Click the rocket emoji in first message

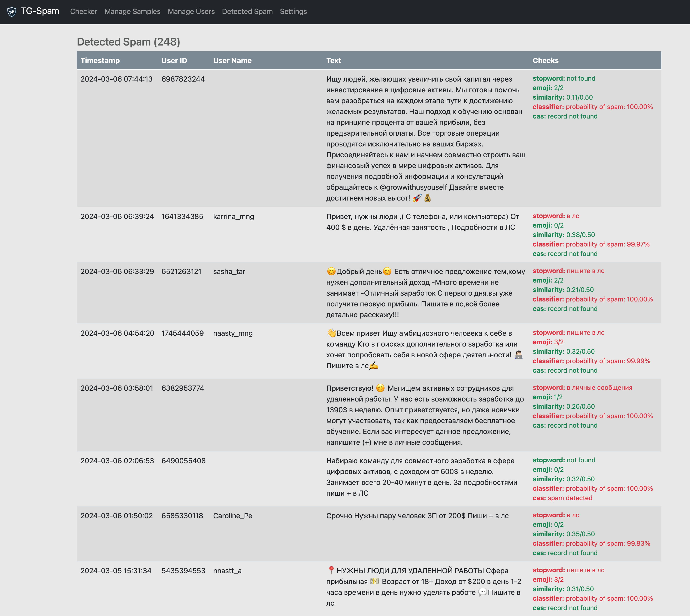(417, 198)
